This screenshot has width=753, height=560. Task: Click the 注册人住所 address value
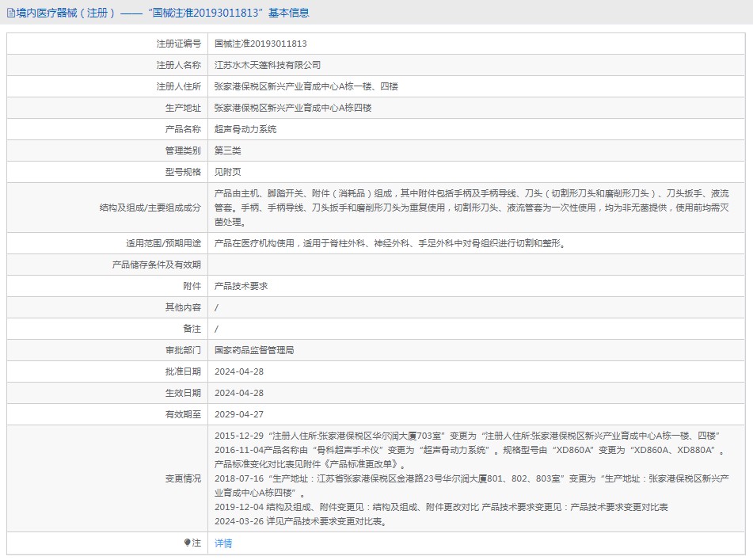point(306,86)
